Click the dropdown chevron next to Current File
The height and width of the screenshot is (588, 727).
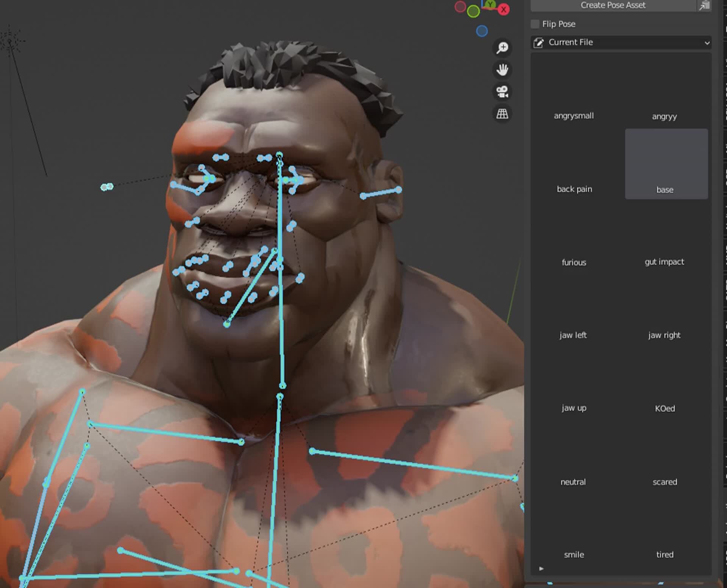click(x=707, y=42)
